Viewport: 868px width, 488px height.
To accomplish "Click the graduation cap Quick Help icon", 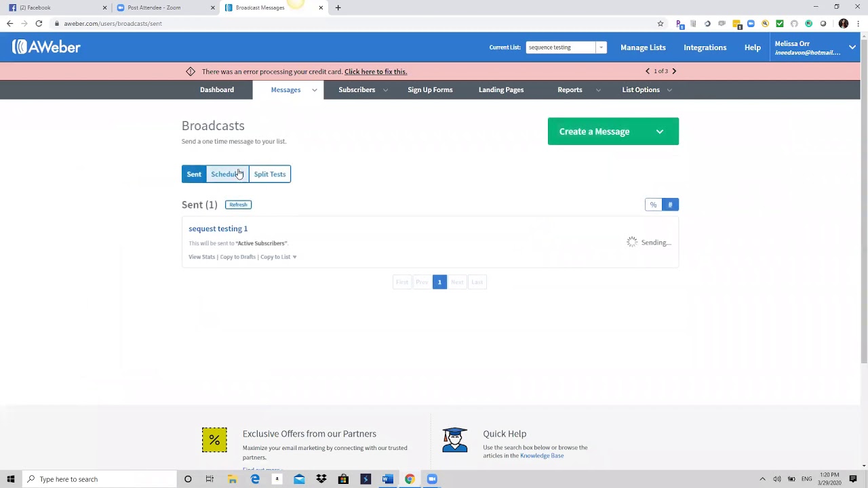I will click(454, 440).
